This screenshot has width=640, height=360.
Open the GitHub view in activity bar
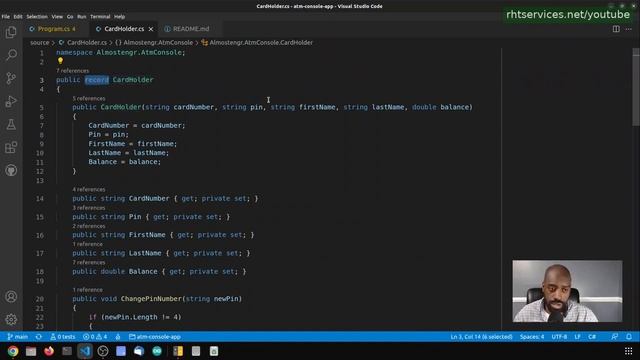11,170
